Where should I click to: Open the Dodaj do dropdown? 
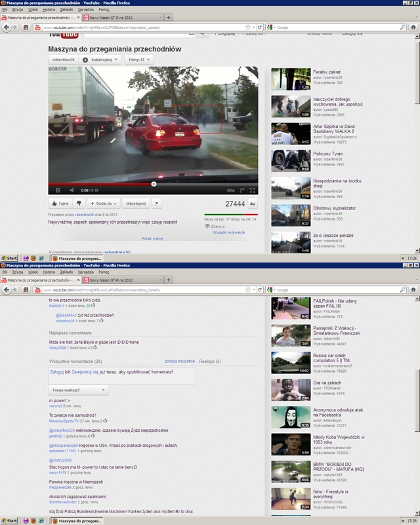click(x=102, y=203)
